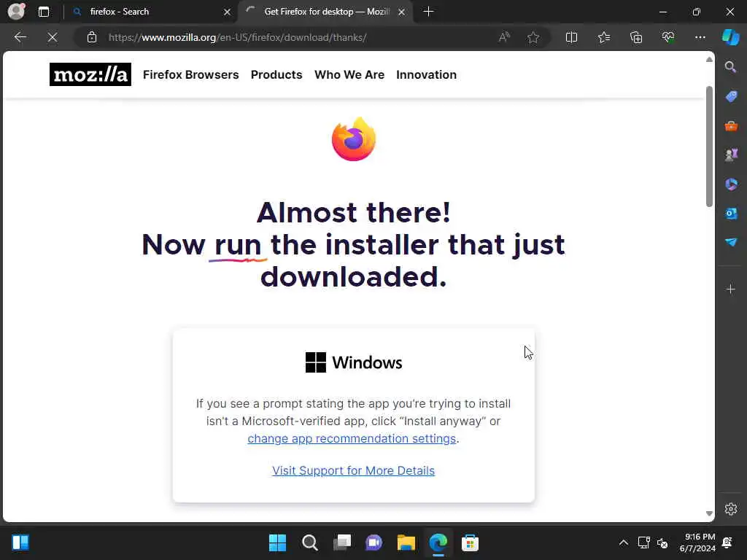
Task: Open Who We Are menu
Action: tap(349, 75)
